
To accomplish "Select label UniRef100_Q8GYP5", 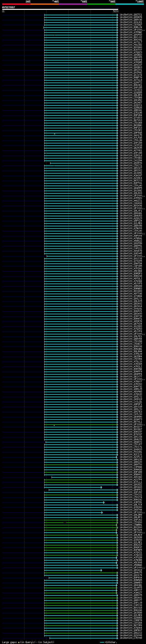I will [131, 58].
